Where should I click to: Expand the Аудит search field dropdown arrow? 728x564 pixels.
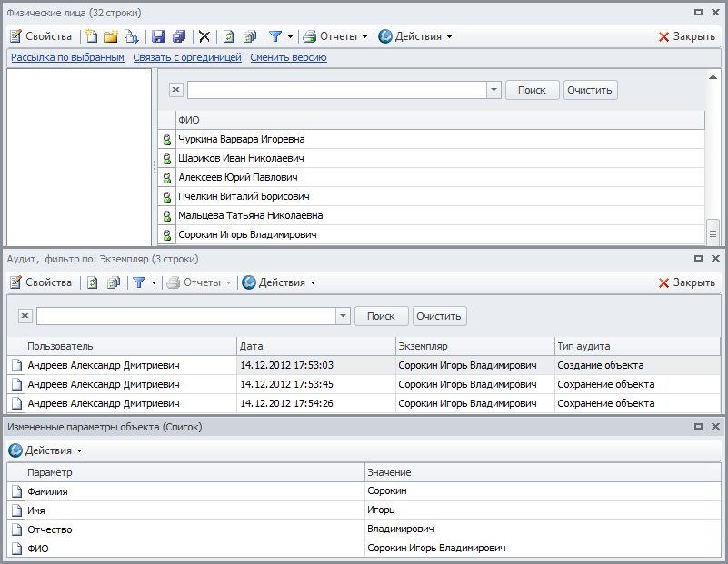pos(343,316)
